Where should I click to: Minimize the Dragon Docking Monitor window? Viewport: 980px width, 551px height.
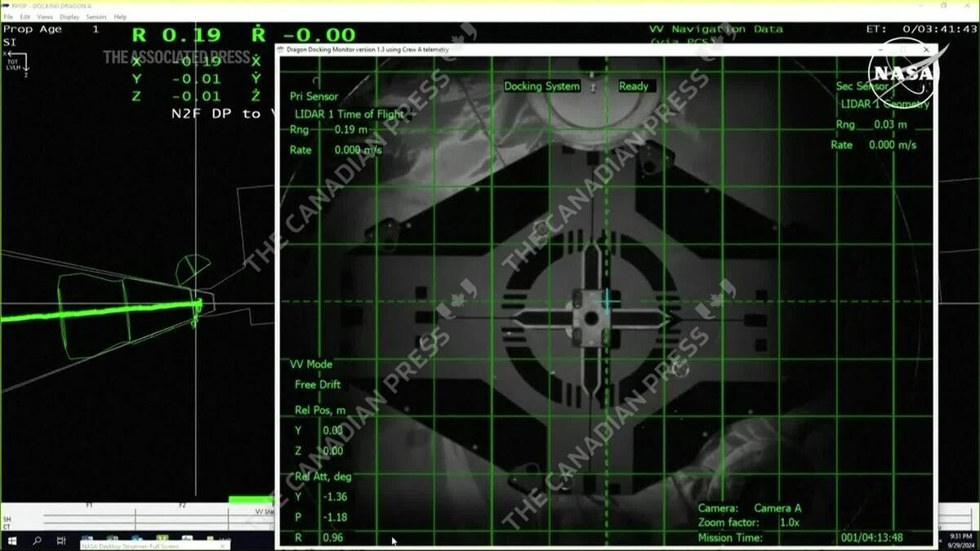tap(880, 49)
